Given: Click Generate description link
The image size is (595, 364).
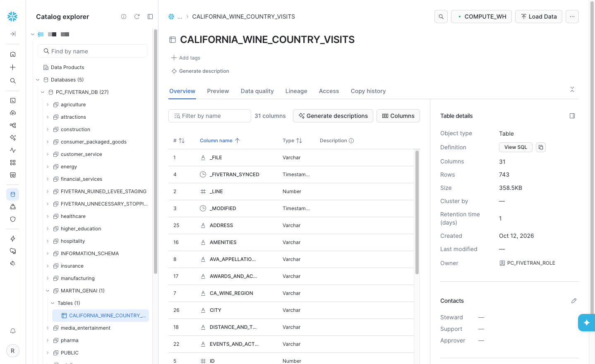Looking at the screenshot, I should (200, 71).
